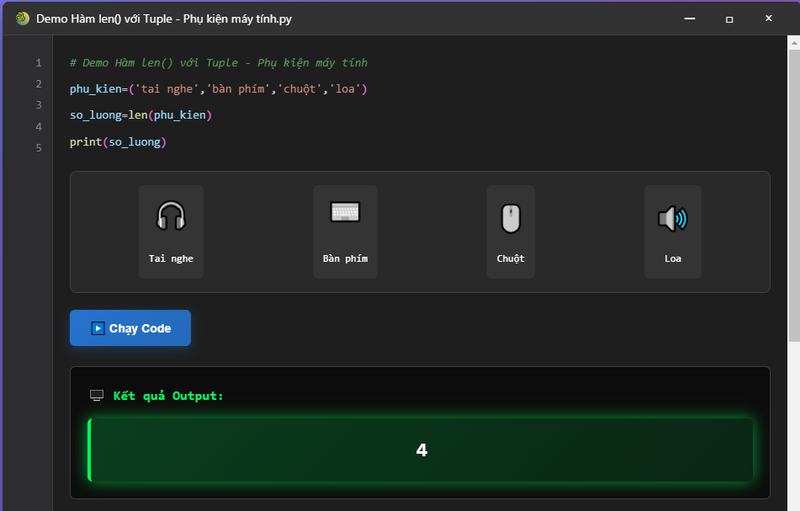
Task: Click line number 3 in the gutter
Action: pyautogui.click(x=38, y=105)
